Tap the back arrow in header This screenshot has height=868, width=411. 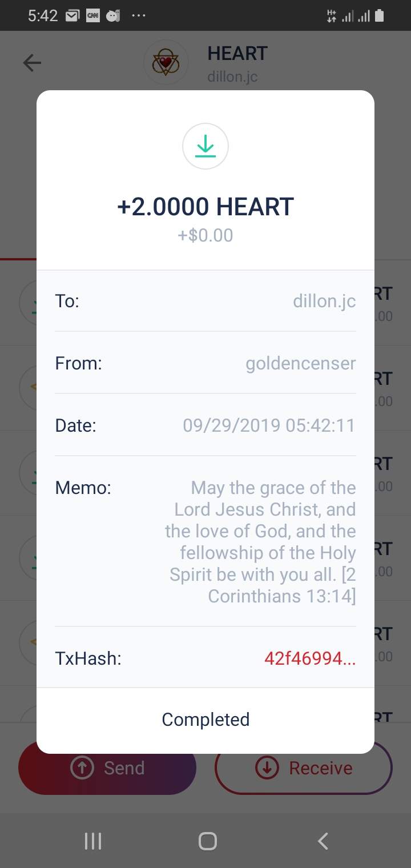[x=33, y=63]
